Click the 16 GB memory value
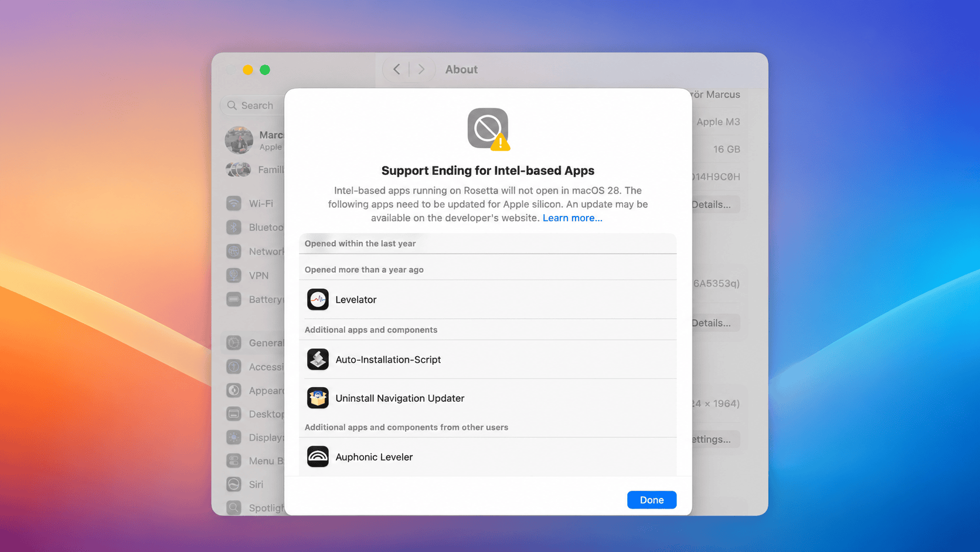This screenshot has height=552, width=980. [727, 150]
